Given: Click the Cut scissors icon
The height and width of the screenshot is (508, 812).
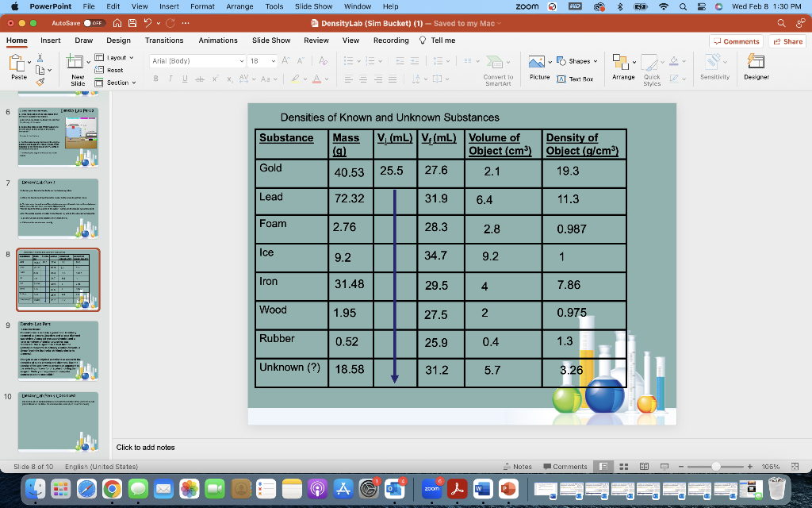Looking at the screenshot, I should (x=40, y=57).
